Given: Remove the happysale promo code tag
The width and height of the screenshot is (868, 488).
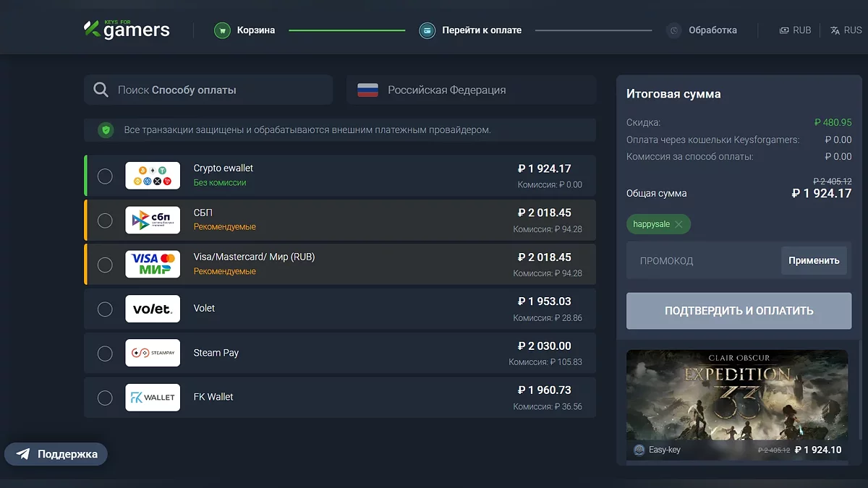Looking at the screenshot, I should [x=678, y=224].
